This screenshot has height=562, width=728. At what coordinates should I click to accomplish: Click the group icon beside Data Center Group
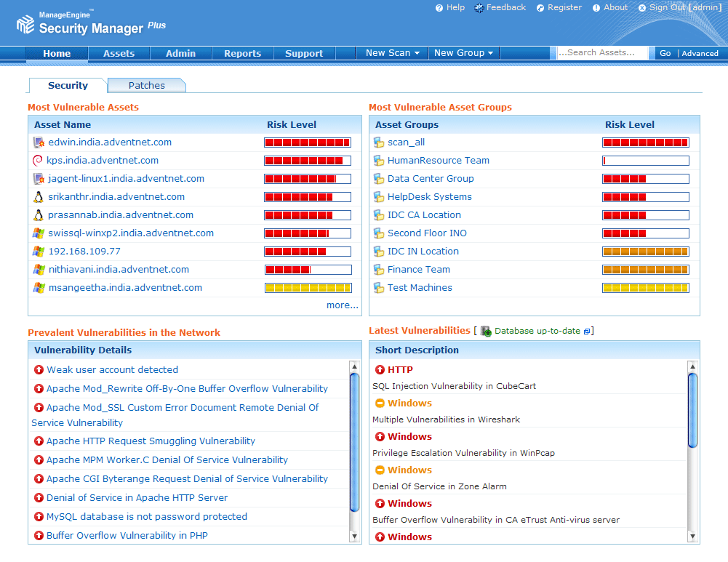[x=379, y=179]
